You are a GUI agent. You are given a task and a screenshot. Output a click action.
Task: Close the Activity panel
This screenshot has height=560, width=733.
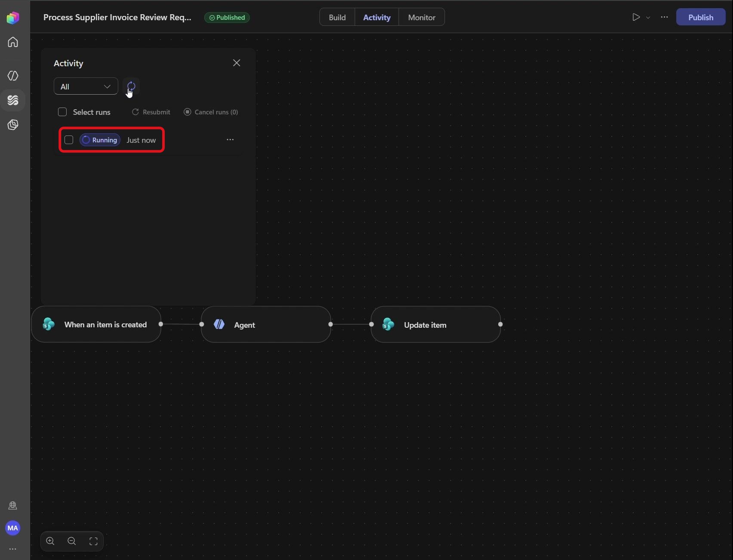coord(237,63)
